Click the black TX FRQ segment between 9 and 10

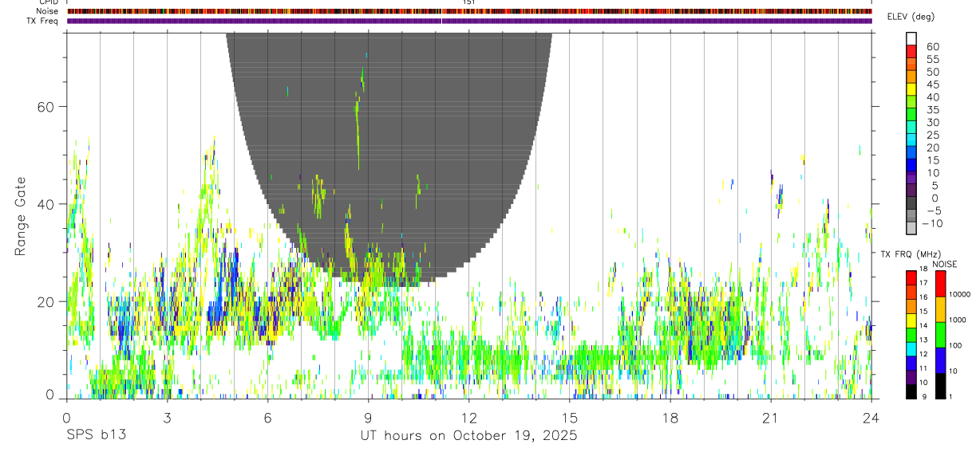click(x=911, y=391)
